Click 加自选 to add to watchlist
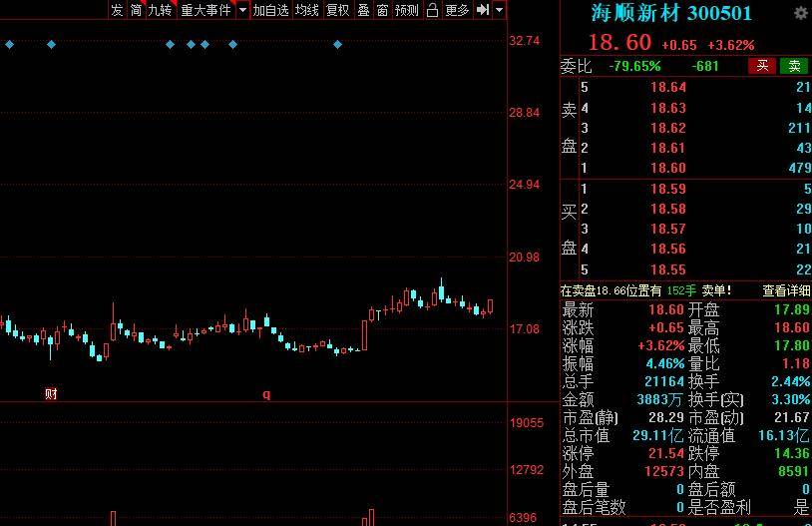Image resolution: width=812 pixels, height=526 pixels. [271, 10]
